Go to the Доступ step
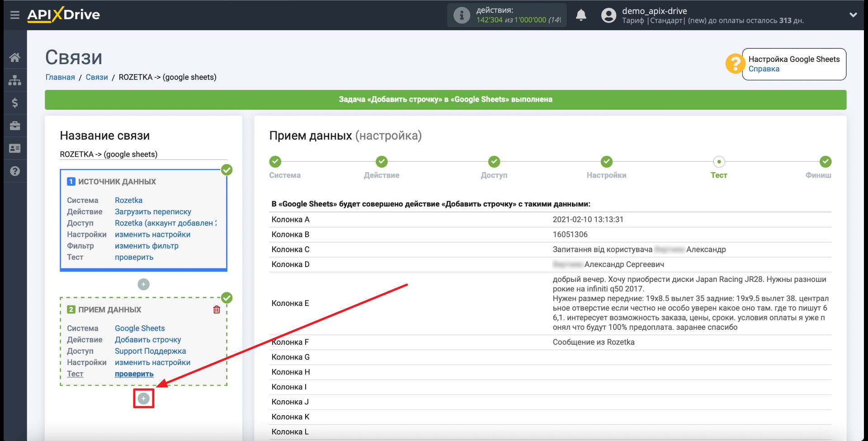868x441 pixels. (x=494, y=162)
